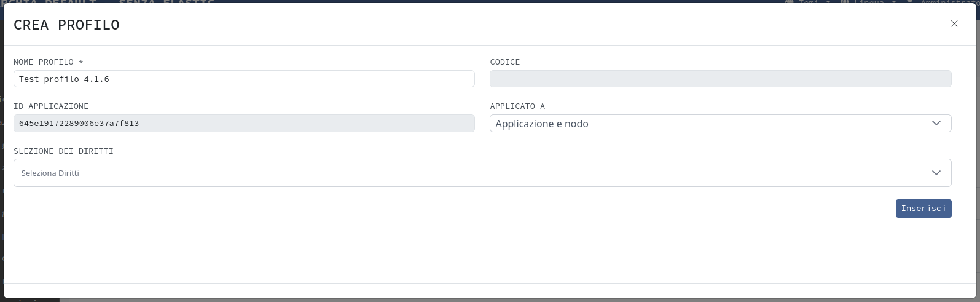Expand the rights list via its chevron arrow
This screenshot has width=980, height=302.
pyautogui.click(x=936, y=173)
